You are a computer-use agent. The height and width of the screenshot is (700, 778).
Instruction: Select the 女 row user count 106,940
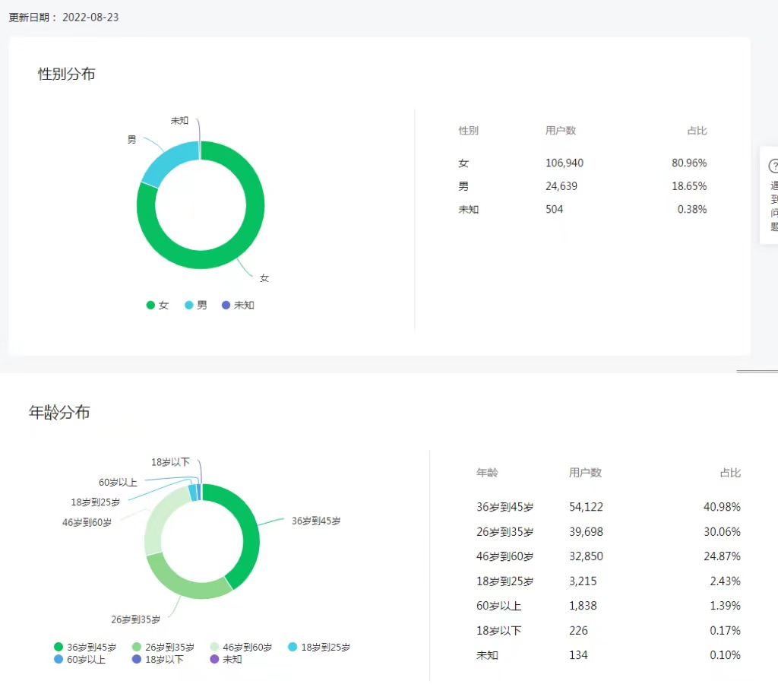565,163
